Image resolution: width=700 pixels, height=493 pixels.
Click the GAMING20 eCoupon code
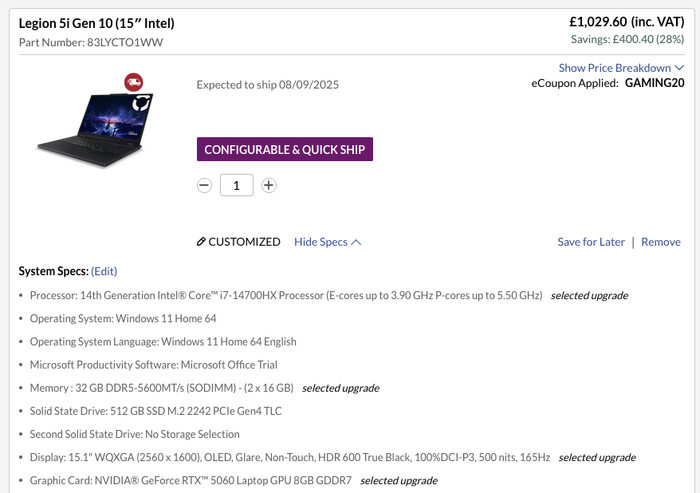pyautogui.click(x=654, y=83)
